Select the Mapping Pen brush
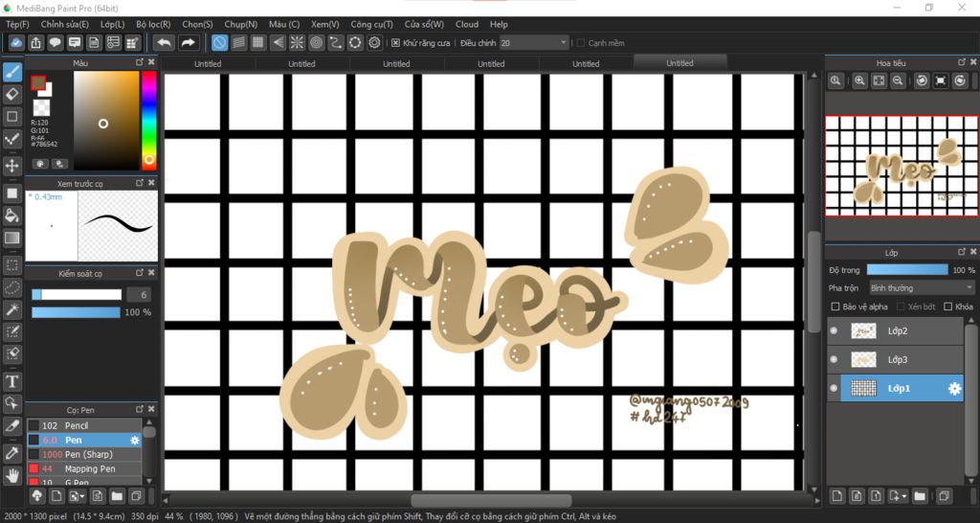 coord(89,468)
